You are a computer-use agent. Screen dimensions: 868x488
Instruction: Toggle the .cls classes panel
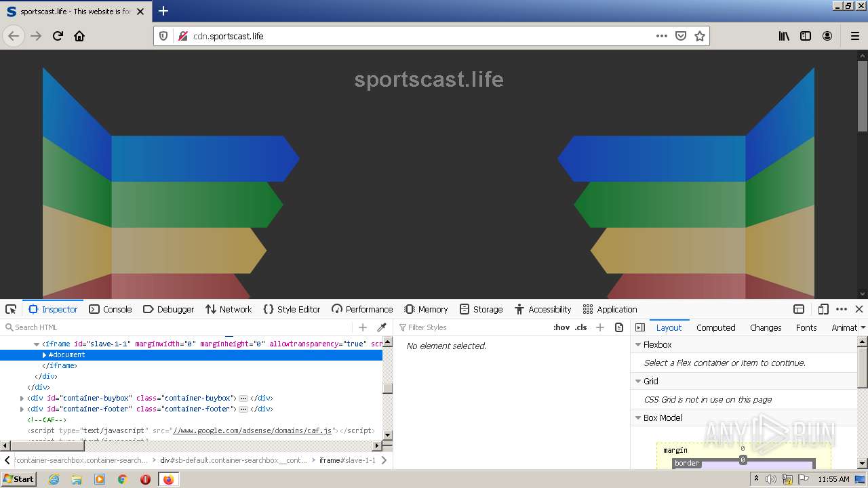coord(580,327)
